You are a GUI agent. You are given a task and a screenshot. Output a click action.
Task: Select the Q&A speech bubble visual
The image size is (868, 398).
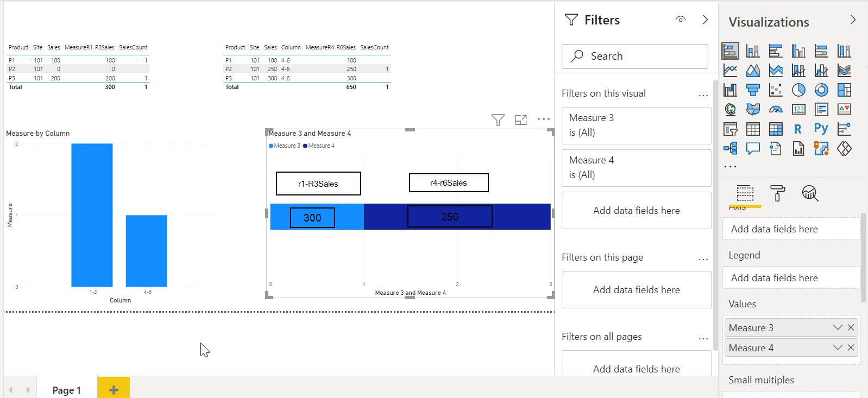coord(753,148)
